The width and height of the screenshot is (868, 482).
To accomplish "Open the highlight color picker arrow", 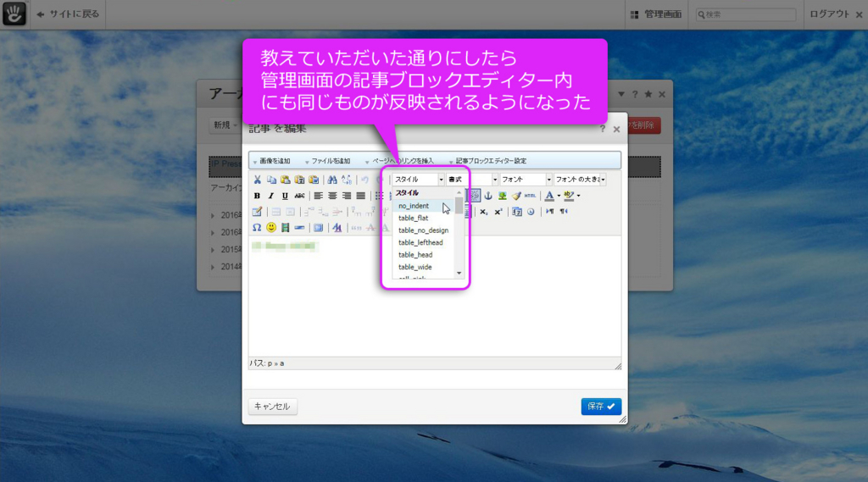I will [578, 196].
